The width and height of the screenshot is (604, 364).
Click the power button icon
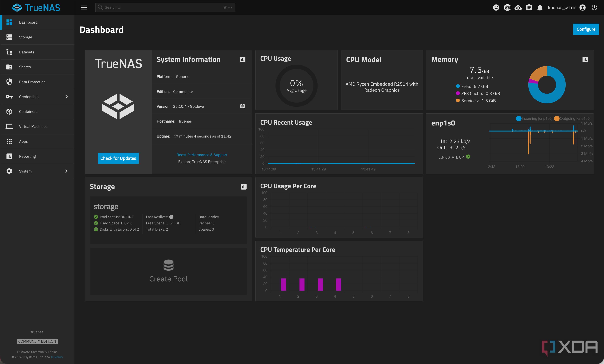pos(594,7)
